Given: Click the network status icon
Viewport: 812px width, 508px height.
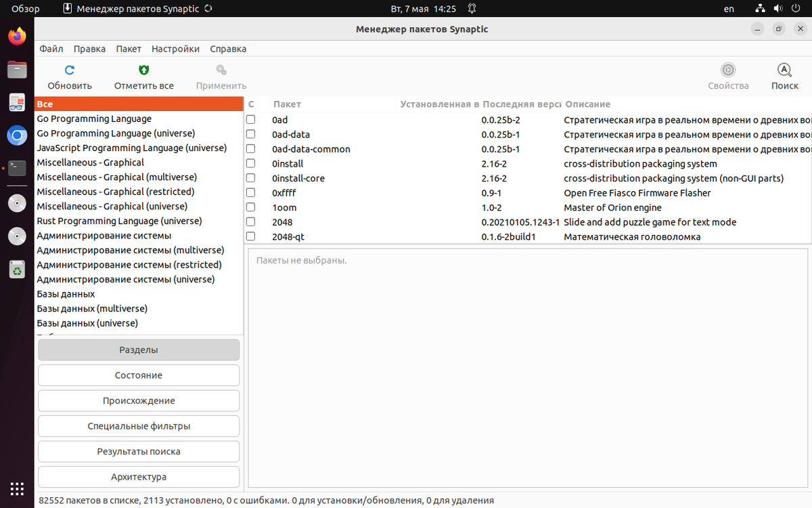Looking at the screenshot, I should 761,9.
